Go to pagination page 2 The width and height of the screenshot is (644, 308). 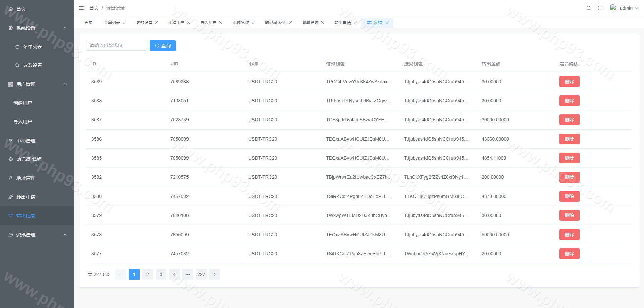click(x=147, y=274)
